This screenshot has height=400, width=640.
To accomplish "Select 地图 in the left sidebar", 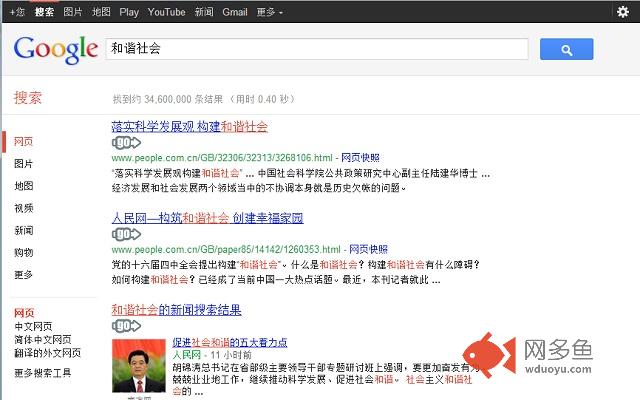I will 23,186.
